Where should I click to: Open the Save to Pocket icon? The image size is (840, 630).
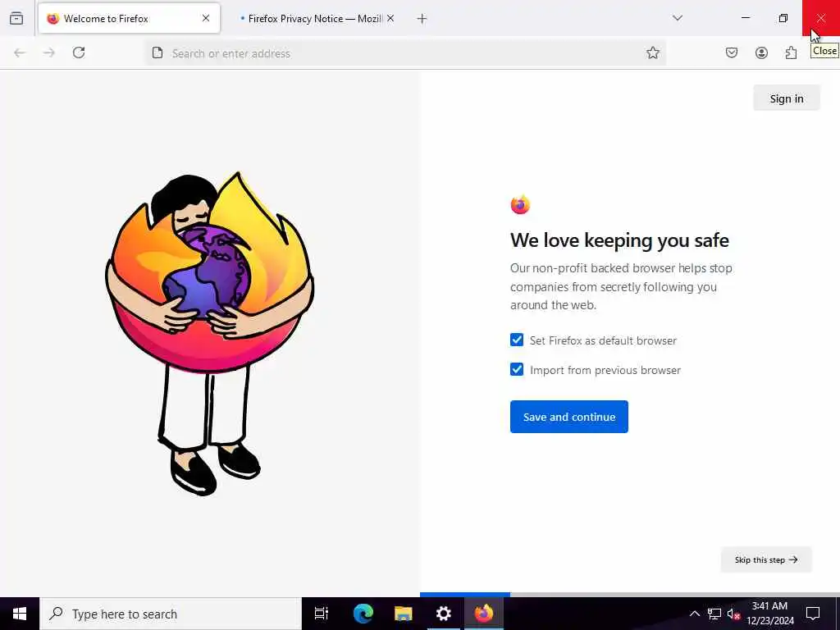(x=732, y=52)
